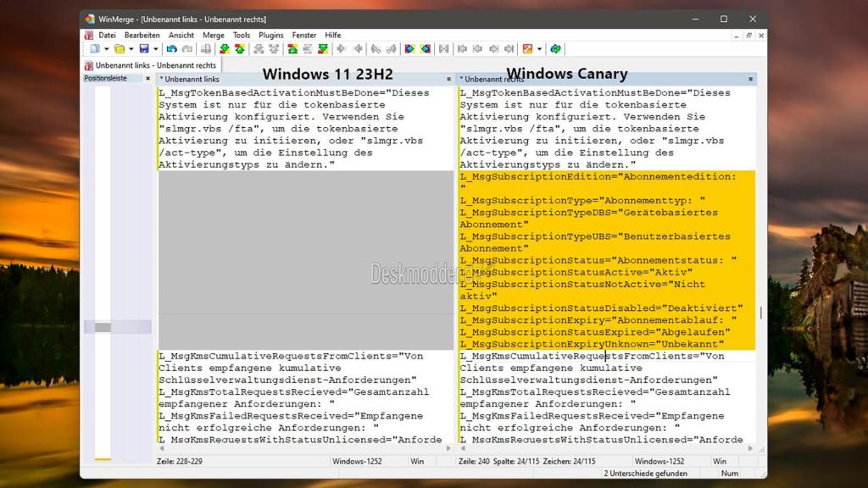Click Copy Right and Advance icon
Viewport: 868px width, 488px height.
point(376,48)
